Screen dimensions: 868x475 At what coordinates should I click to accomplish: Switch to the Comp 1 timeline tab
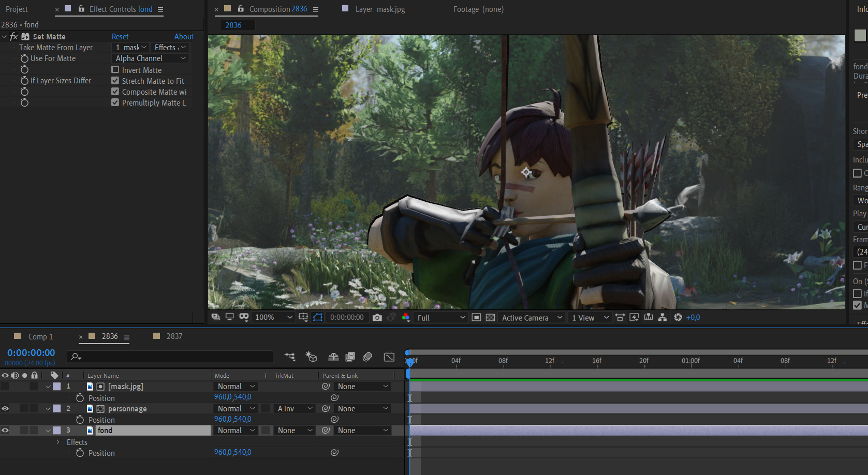[x=40, y=336]
